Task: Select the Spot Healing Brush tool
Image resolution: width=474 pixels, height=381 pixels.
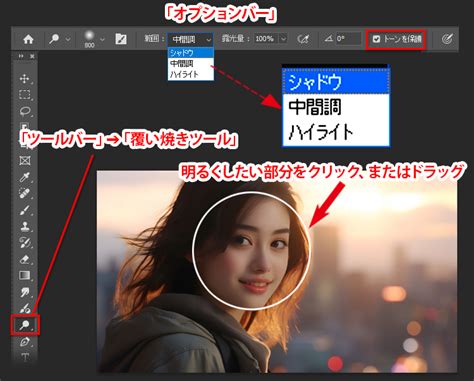Action: coord(25,193)
